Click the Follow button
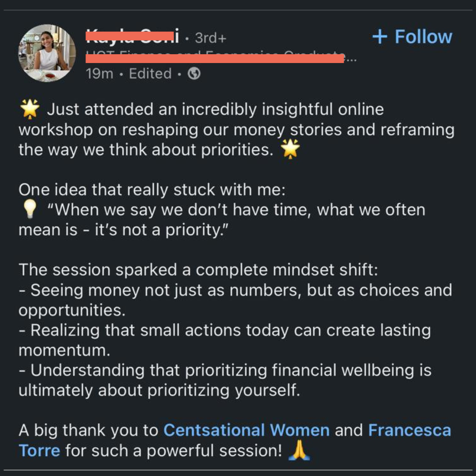The height and width of the screenshot is (476, 476). coord(412,37)
